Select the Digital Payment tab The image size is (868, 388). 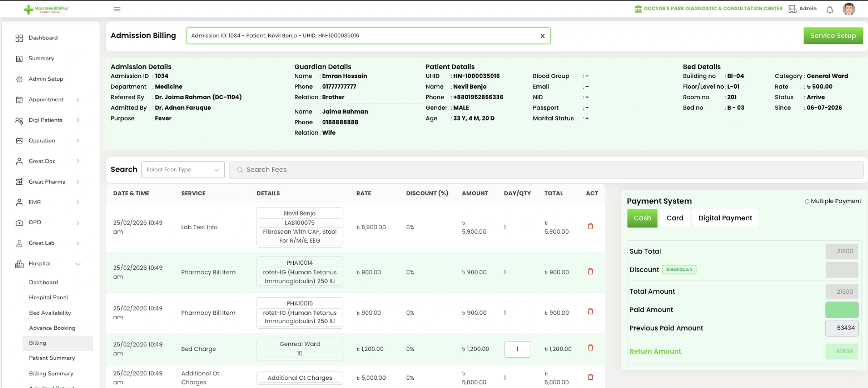[x=725, y=218]
